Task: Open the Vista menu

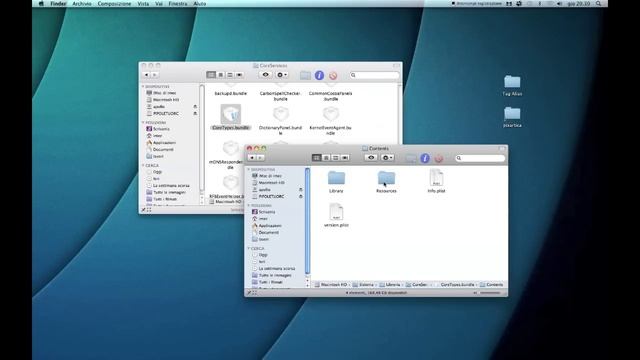Action: 143,4
